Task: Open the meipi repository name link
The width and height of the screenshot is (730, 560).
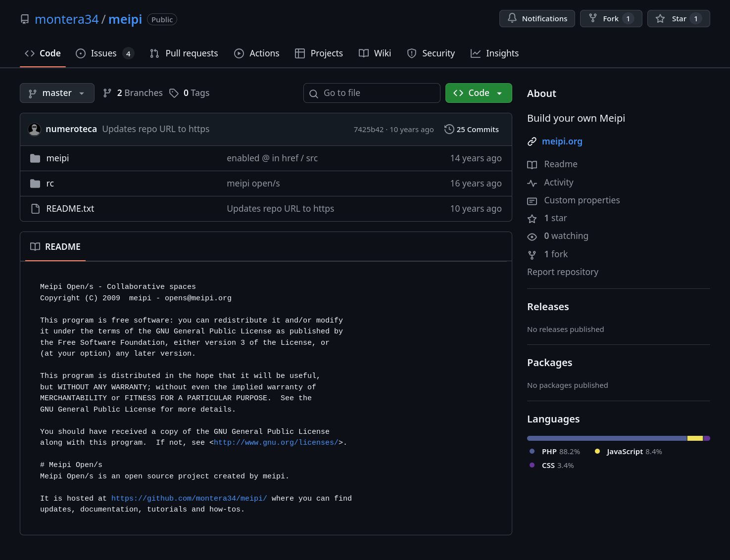Action: pyautogui.click(x=125, y=19)
